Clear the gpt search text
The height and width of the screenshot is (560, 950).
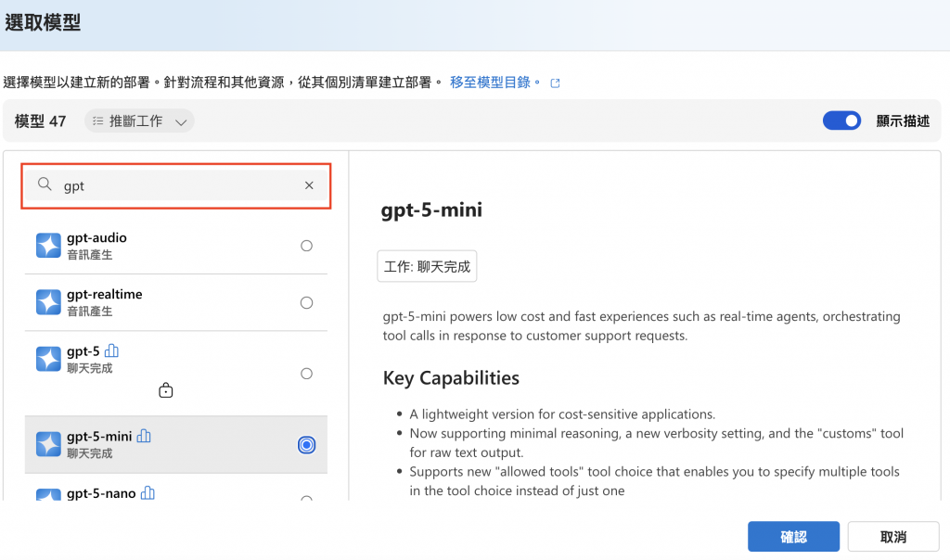coord(309,185)
